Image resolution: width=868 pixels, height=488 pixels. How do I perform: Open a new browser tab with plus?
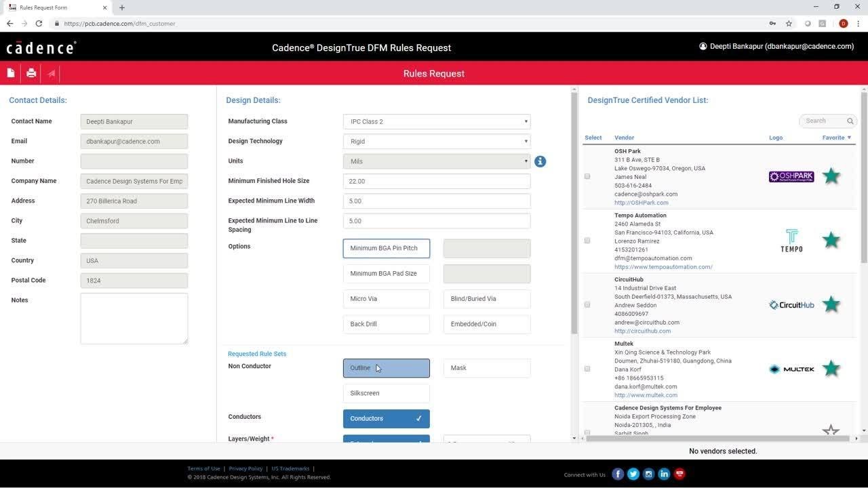click(x=122, y=7)
